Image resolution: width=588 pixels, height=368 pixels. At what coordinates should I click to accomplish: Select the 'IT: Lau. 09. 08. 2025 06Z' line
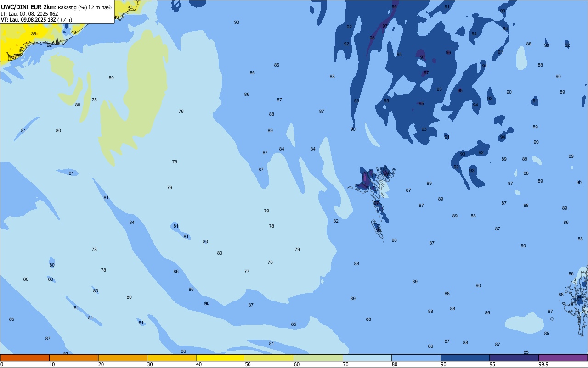[29, 13]
